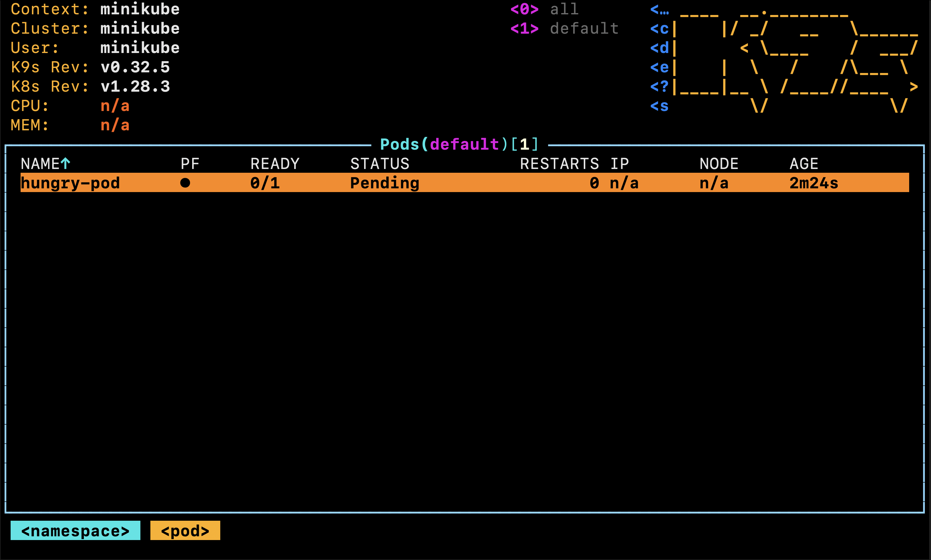Click the <d hotkey hint

point(659,47)
